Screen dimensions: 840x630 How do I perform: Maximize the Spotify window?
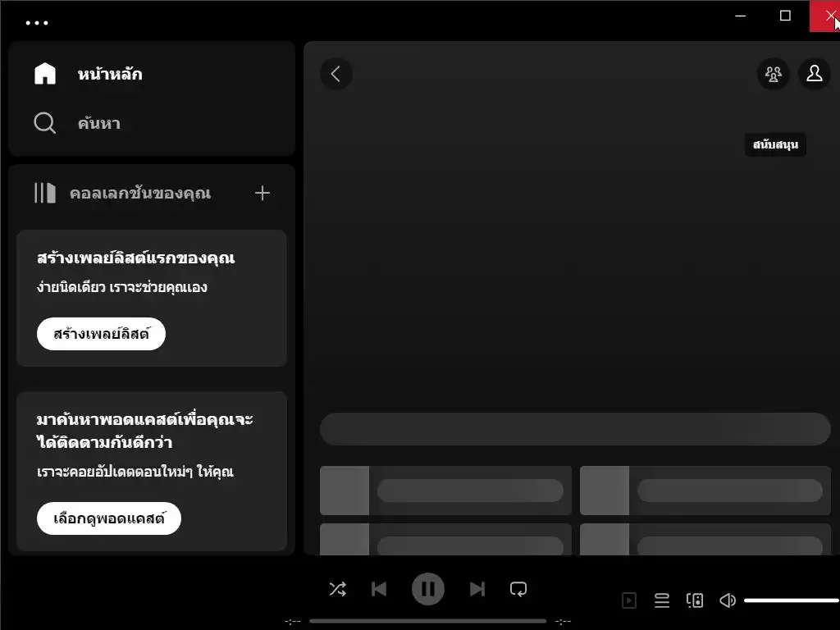click(785, 16)
